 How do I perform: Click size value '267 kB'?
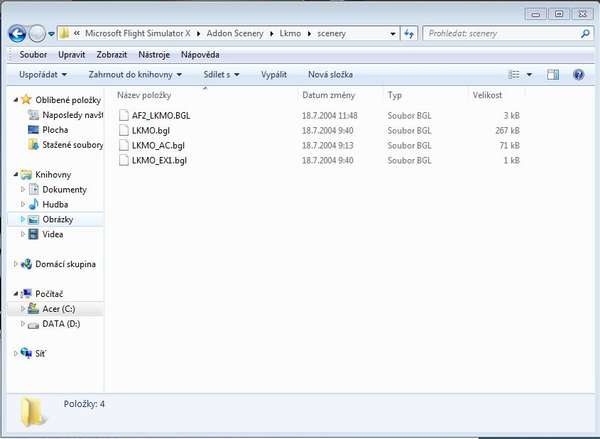click(x=507, y=131)
